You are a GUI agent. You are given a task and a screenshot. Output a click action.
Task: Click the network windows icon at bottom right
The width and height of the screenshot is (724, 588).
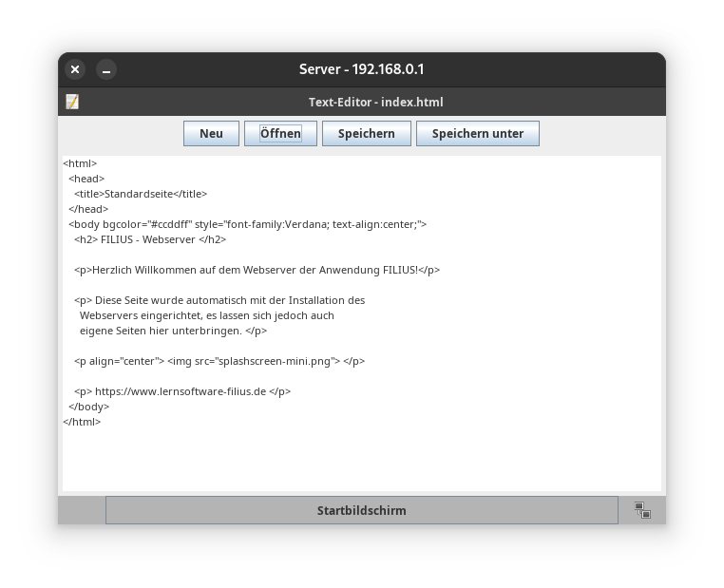click(x=642, y=510)
